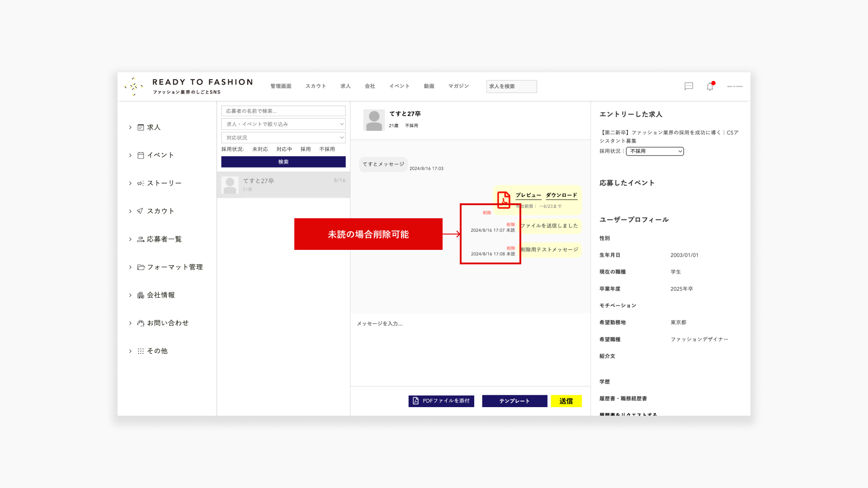This screenshot has height=488, width=868.
Task: Open the 管理画面 menu item
Action: [281, 86]
